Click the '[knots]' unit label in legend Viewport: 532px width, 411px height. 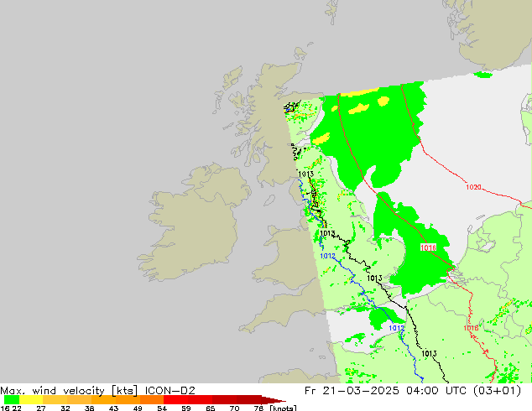coord(283,408)
